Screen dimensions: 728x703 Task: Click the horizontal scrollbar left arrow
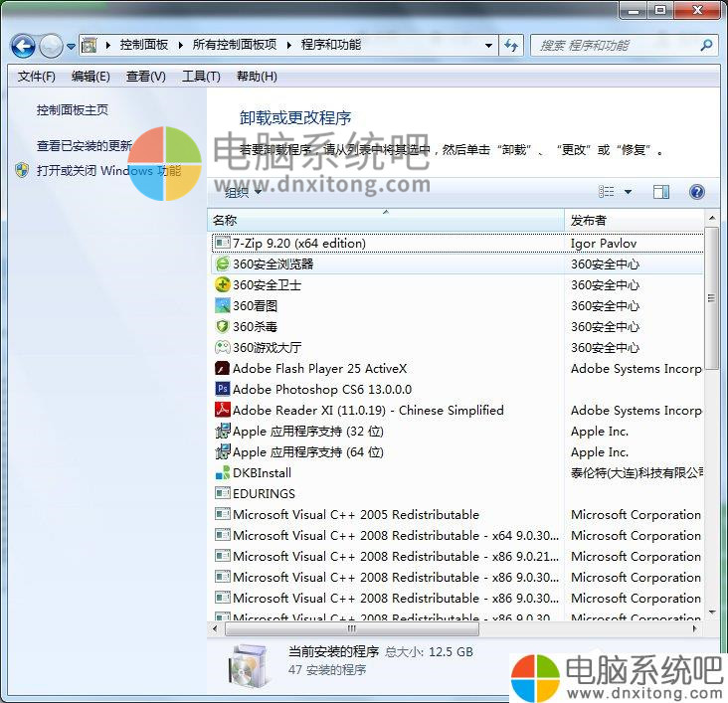[x=215, y=629]
